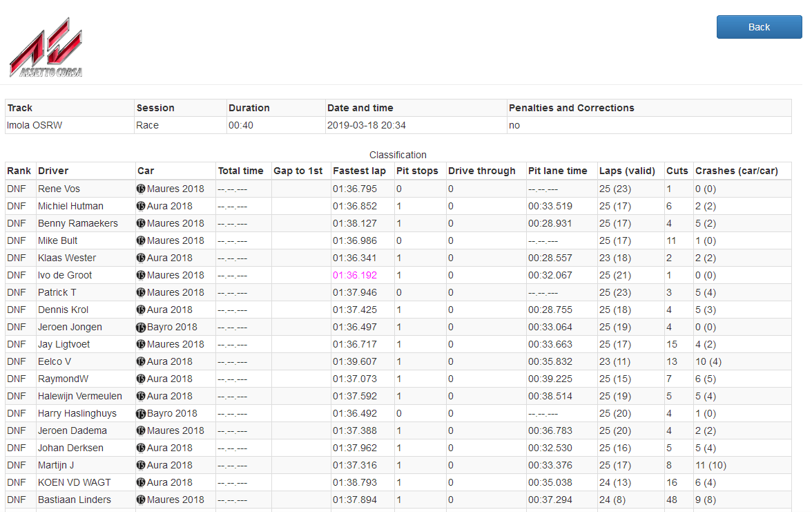The height and width of the screenshot is (512, 812).
Task: Click the Driver column header
Action: (x=53, y=171)
